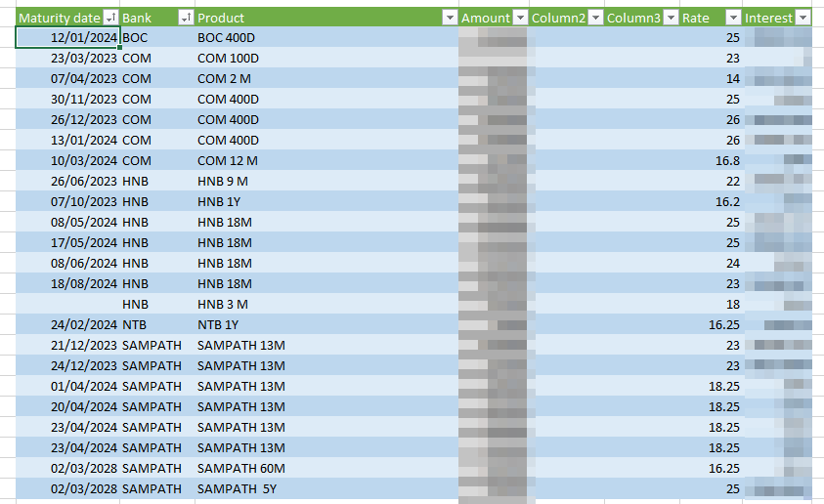This screenshot has height=504, width=824.
Task: Select the 07/10/2023 date cell
Action: (x=67, y=201)
